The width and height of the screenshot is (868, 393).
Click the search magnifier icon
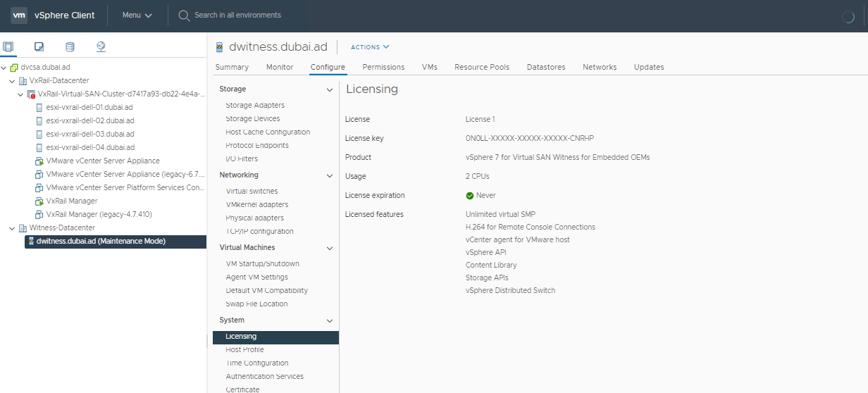[184, 15]
